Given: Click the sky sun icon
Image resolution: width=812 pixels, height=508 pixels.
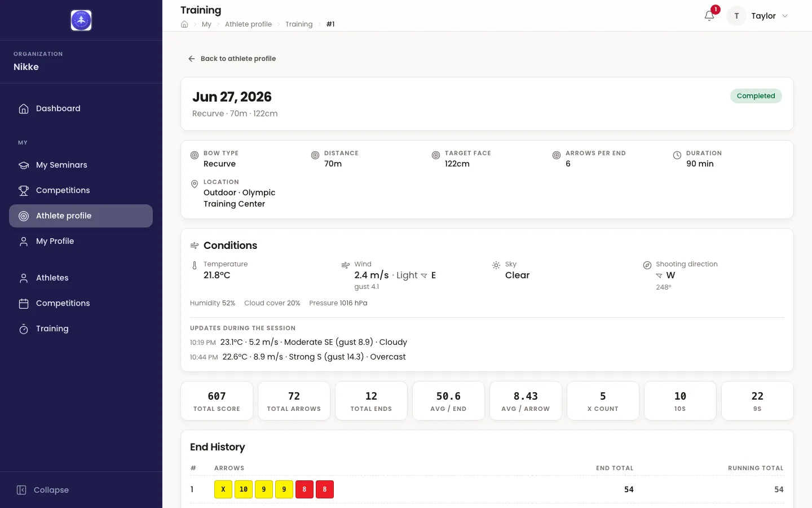Looking at the screenshot, I should [496, 265].
